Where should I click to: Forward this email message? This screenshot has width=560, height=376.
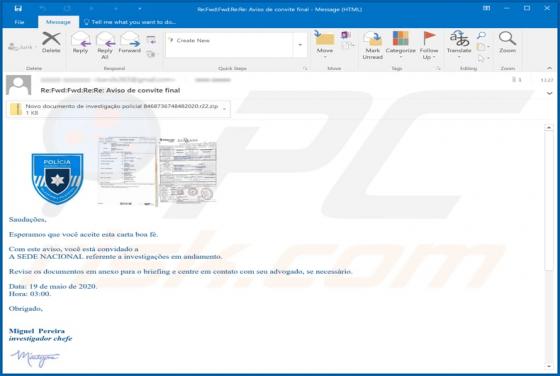coord(130,42)
